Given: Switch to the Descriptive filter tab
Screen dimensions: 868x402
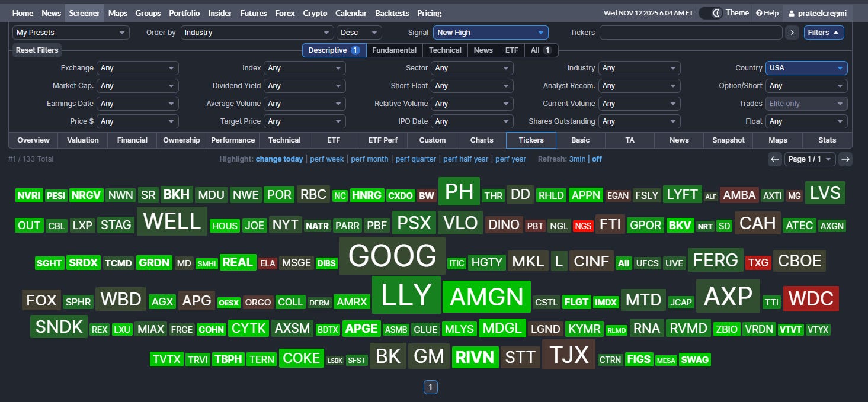Looking at the screenshot, I should (334, 50).
